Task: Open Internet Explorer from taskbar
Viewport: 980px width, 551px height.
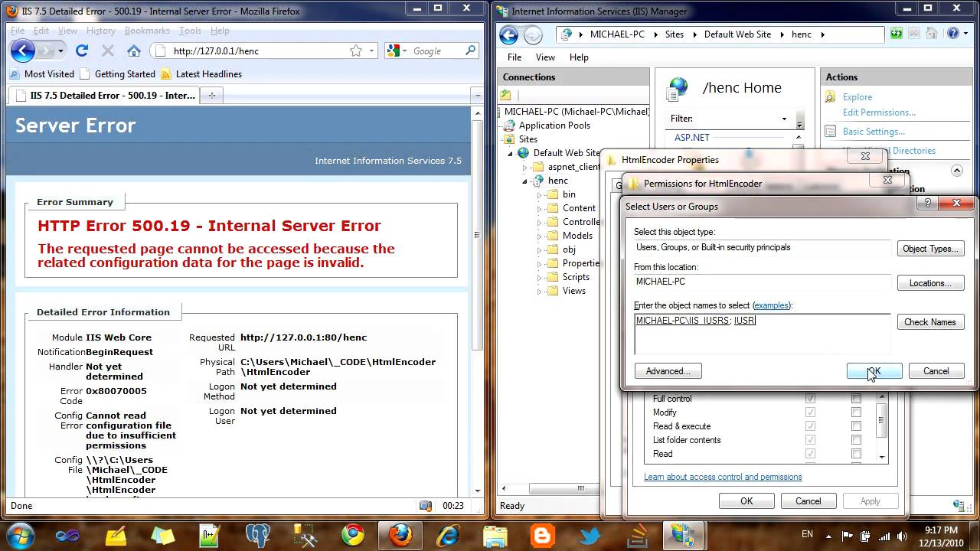Action: (x=447, y=536)
